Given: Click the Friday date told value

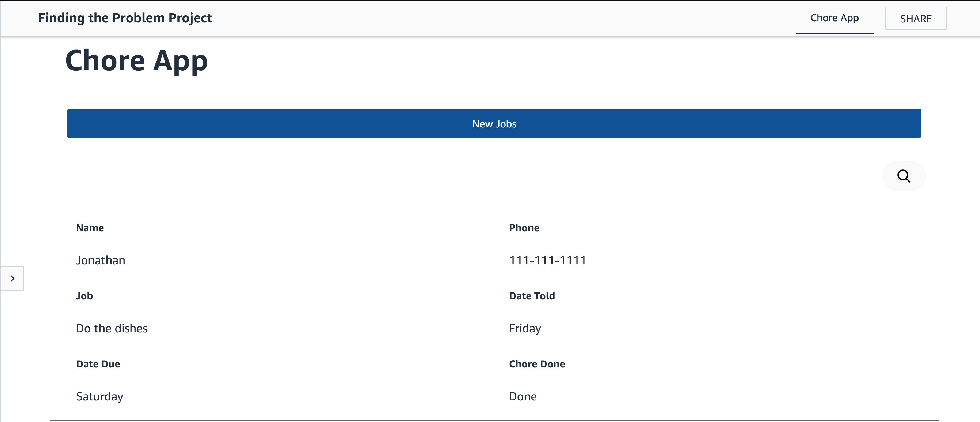Looking at the screenshot, I should point(525,328).
